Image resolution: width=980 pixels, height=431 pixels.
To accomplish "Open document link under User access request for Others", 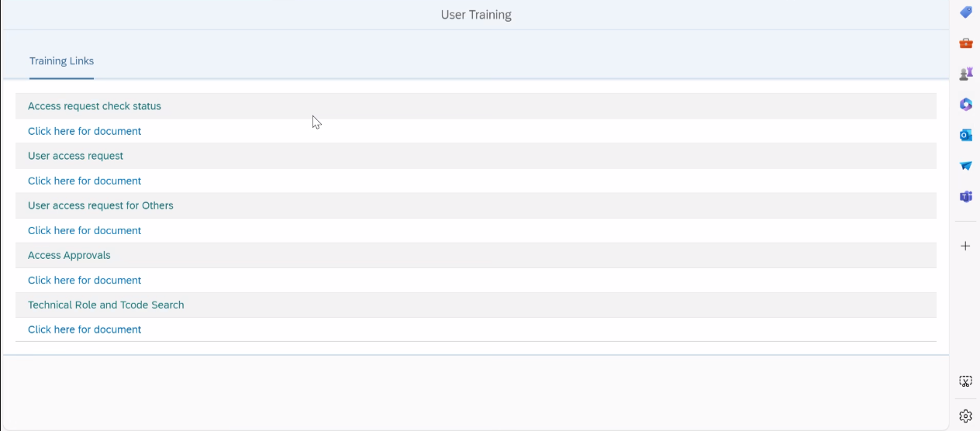I will click(x=85, y=230).
